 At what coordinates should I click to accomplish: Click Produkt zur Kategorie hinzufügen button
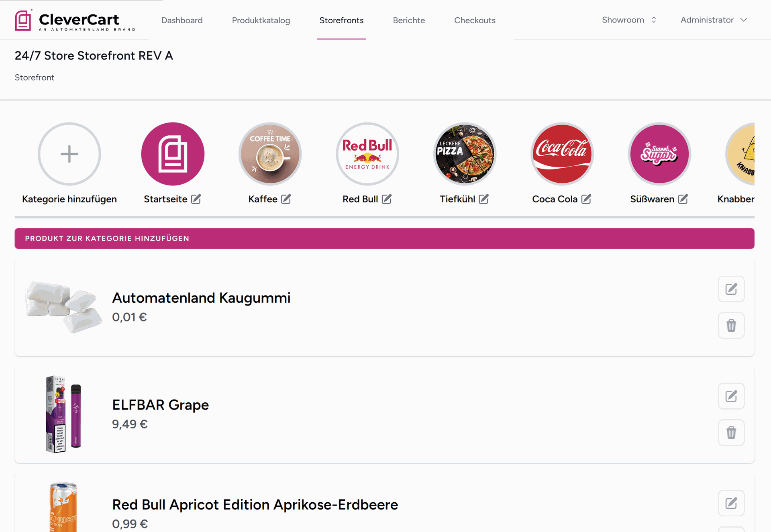[384, 238]
